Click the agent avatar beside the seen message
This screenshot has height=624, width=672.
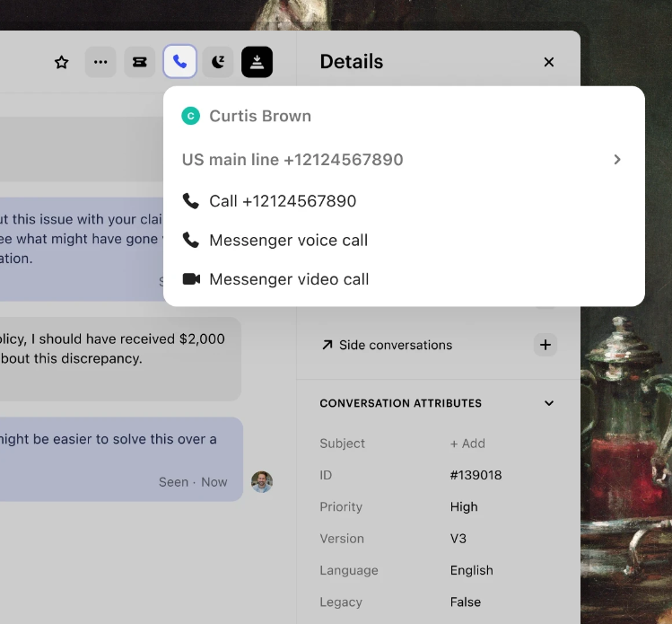[x=261, y=481]
